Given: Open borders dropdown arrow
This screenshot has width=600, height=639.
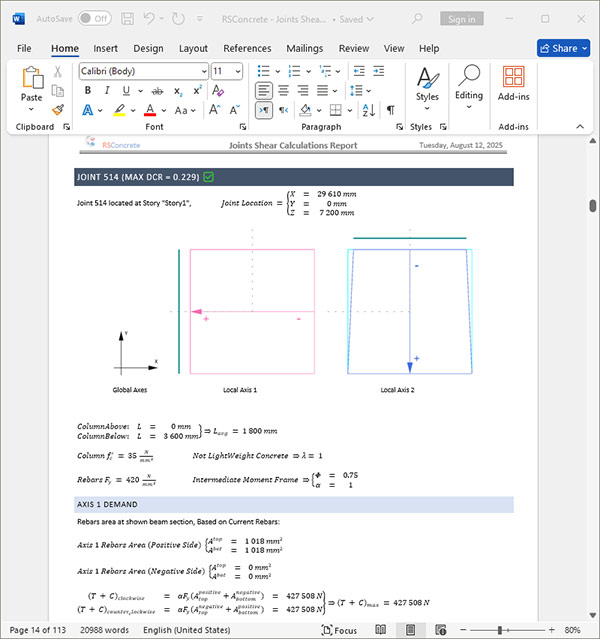Looking at the screenshot, I should [x=350, y=110].
